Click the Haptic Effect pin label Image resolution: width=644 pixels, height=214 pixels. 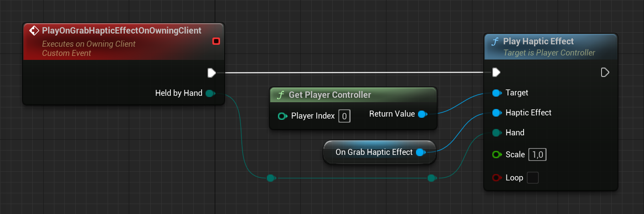[x=528, y=113]
